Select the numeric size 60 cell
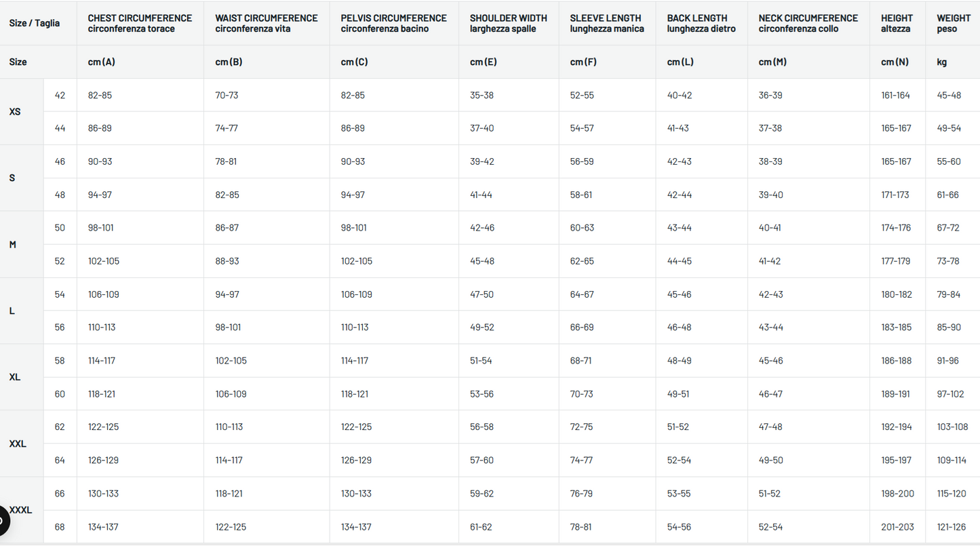980x546 pixels. (60, 394)
